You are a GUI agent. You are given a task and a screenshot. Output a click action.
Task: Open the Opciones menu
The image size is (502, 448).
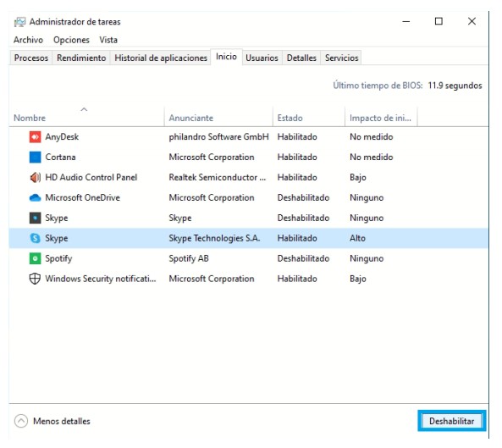pyautogui.click(x=71, y=40)
